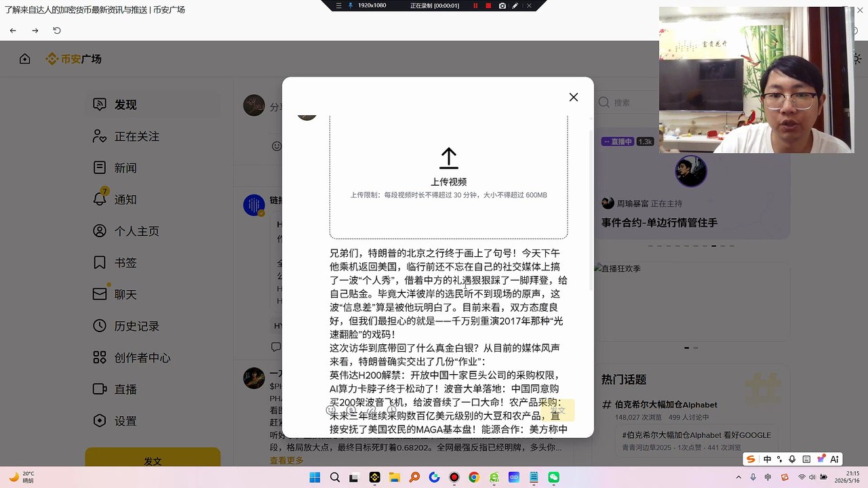The image size is (868, 488).
Task: Click browser back arrow
Action: point(13,30)
